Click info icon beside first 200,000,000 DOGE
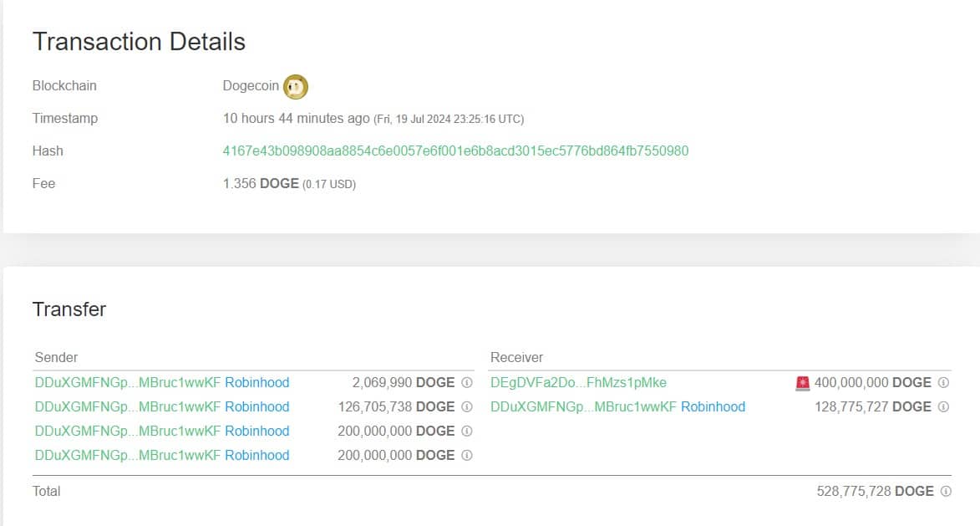Screen dimensions: 980x526 pos(467,432)
